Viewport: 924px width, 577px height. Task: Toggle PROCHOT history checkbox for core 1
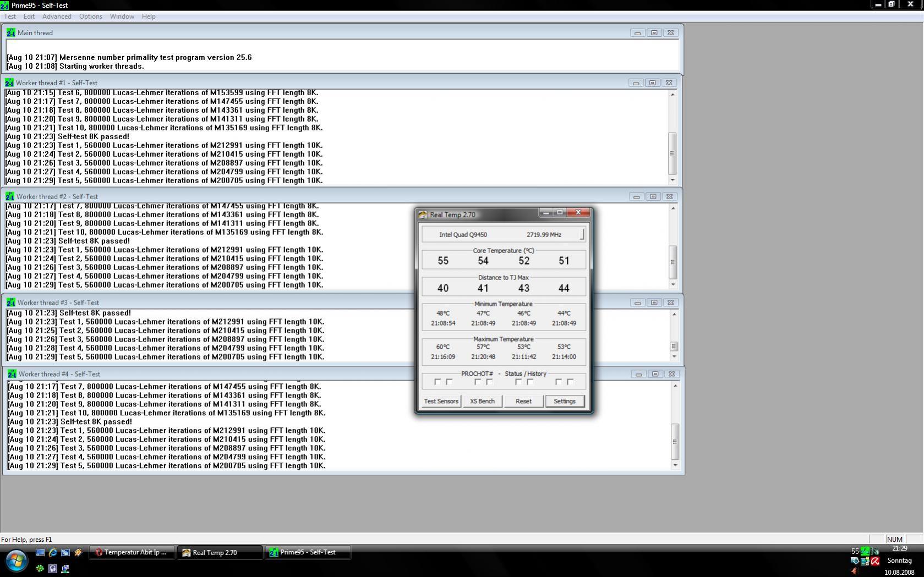(x=449, y=382)
